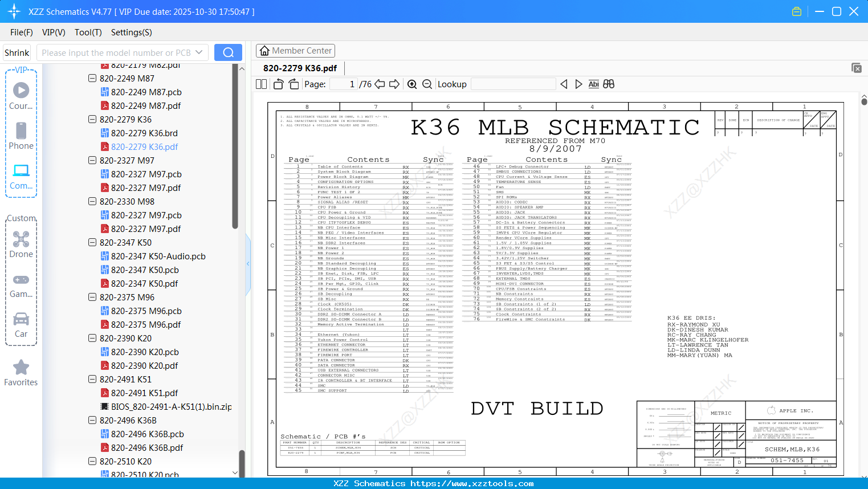The width and height of the screenshot is (868, 489).
Task: Click the file tree scroll-down arrow
Action: point(235,472)
